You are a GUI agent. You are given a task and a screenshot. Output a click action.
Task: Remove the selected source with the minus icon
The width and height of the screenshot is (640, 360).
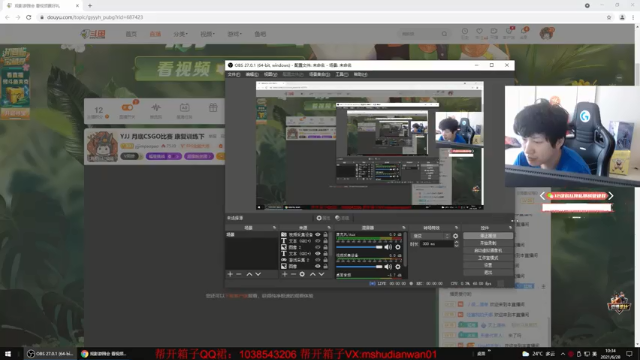(293, 274)
